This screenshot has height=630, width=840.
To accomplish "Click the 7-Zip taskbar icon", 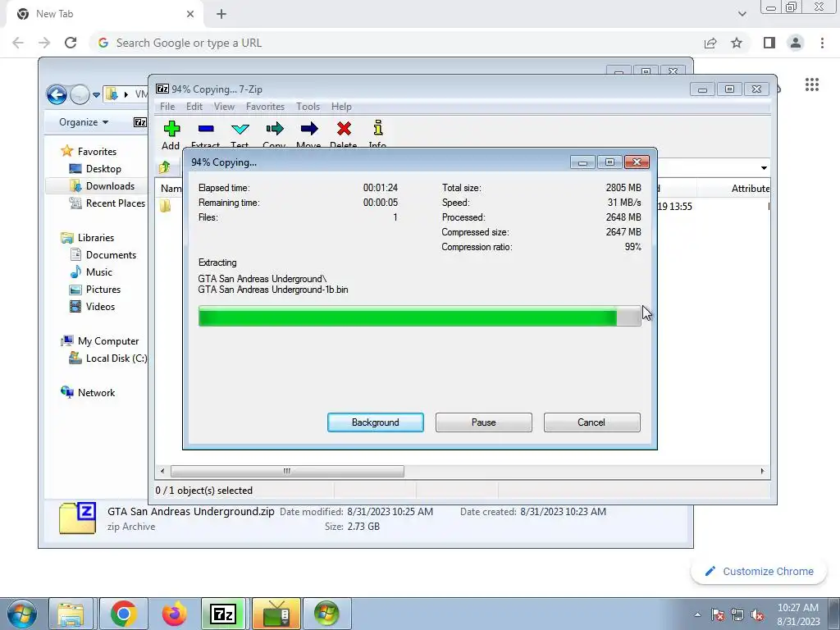I will (223, 614).
